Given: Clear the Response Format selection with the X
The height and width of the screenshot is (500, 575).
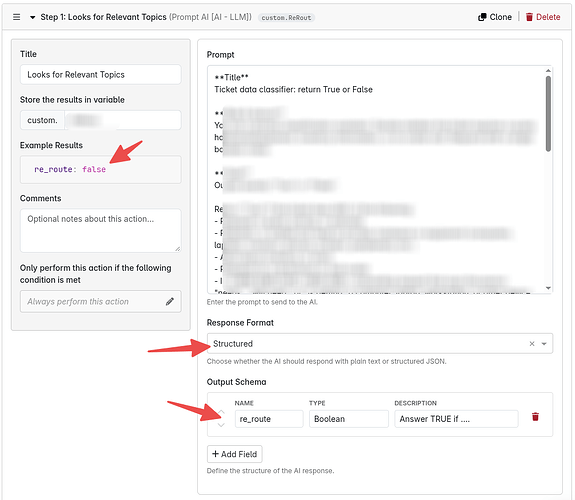Looking at the screenshot, I should pos(532,344).
